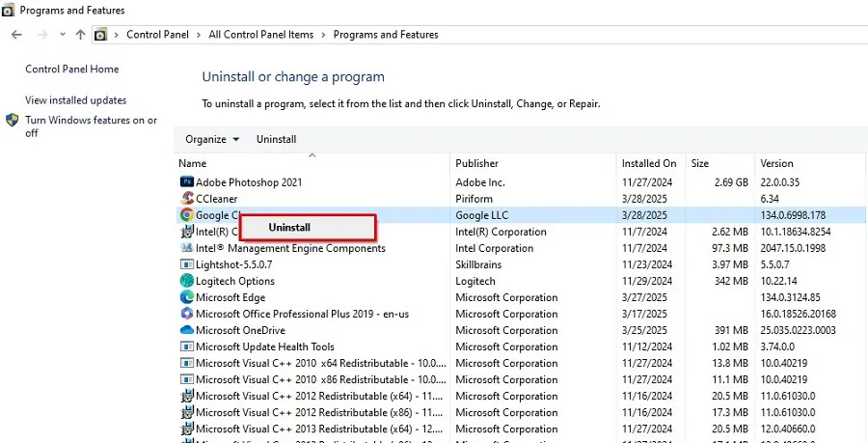Click the Piriform publisher cell
Screen dimensions: 868x443
coord(474,199)
